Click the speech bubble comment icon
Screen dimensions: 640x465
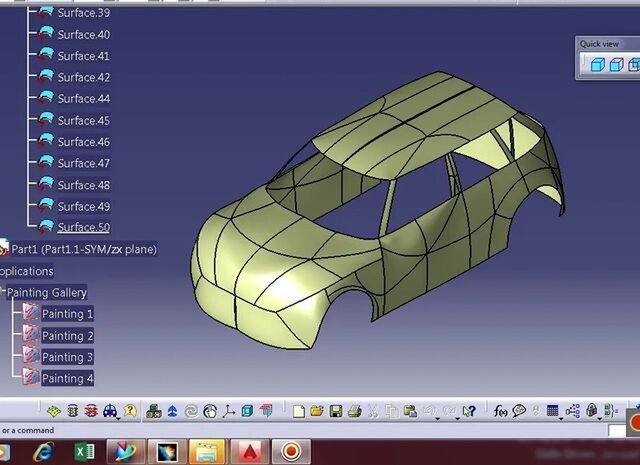click(519, 411)
